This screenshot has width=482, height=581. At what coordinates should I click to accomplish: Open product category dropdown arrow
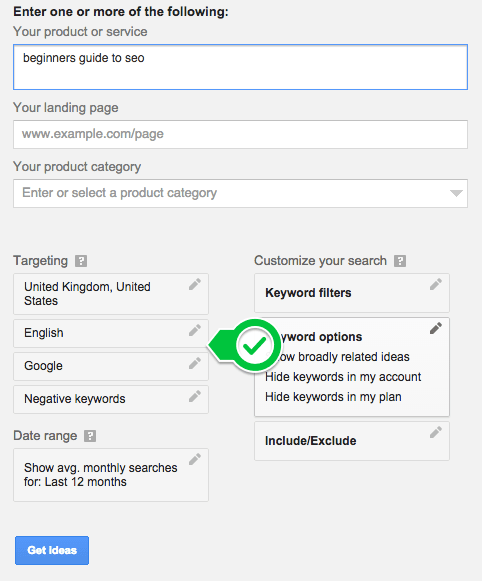(456, 193)
